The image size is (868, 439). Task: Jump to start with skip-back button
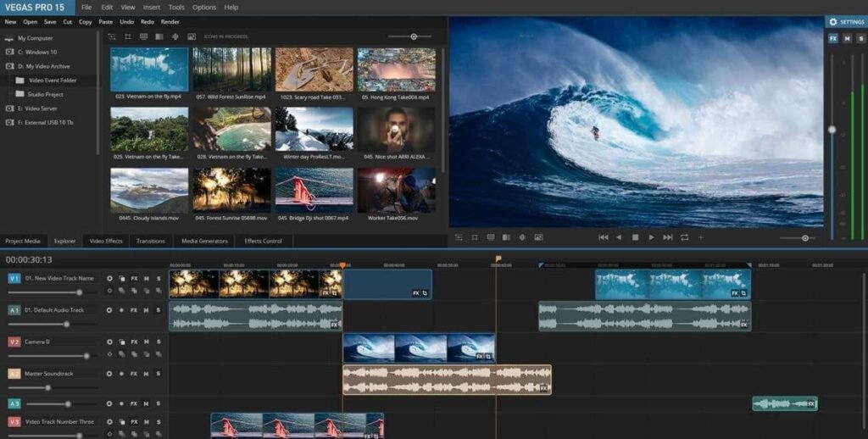coord(604,237)
